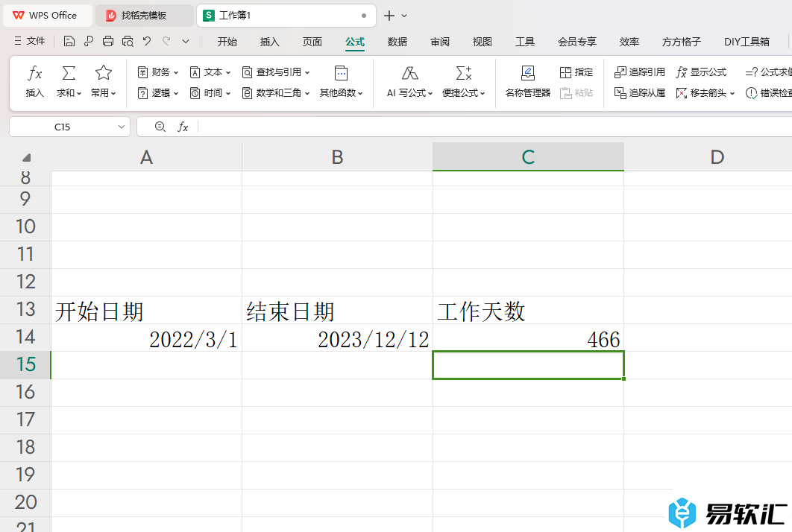Toggle 显示公式 show formulas
Screen dimensions: 792x532
[701, 72]
